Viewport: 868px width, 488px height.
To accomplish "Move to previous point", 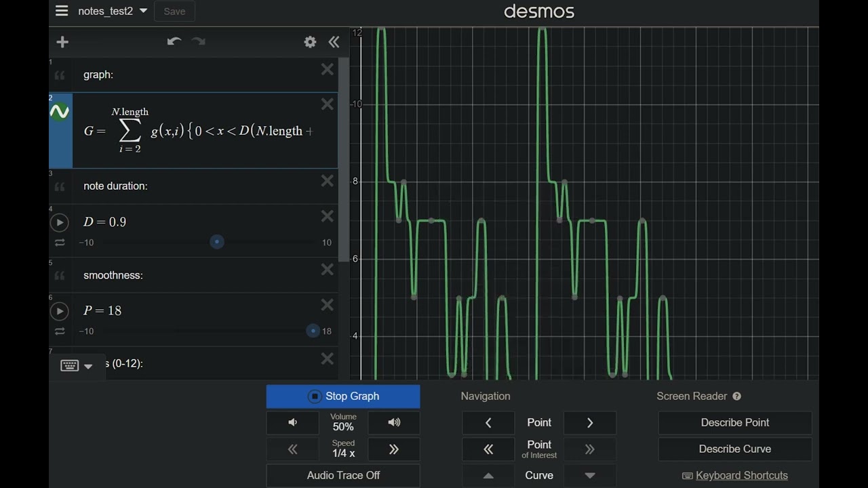I will tap(488, 422).
